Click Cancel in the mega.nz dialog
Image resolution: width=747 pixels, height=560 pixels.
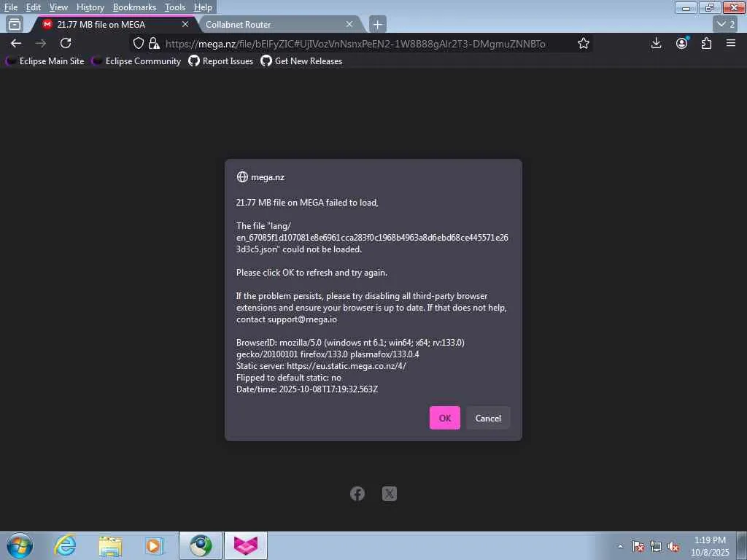tap(488, 418)
